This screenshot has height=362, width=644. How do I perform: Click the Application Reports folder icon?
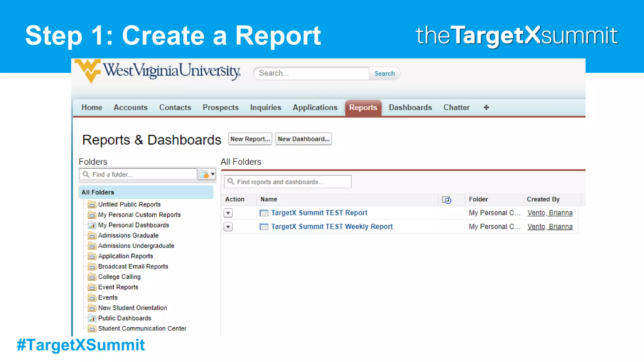coord(92,256)
